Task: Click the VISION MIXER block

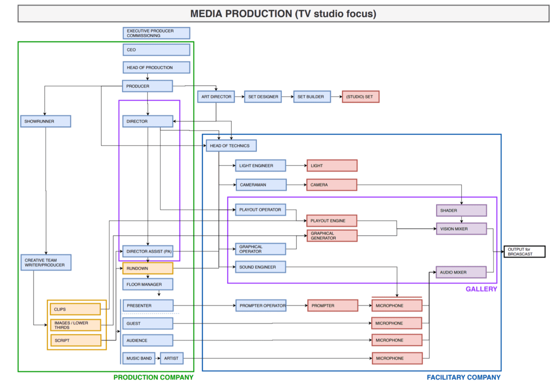Action: pos(461,228)
